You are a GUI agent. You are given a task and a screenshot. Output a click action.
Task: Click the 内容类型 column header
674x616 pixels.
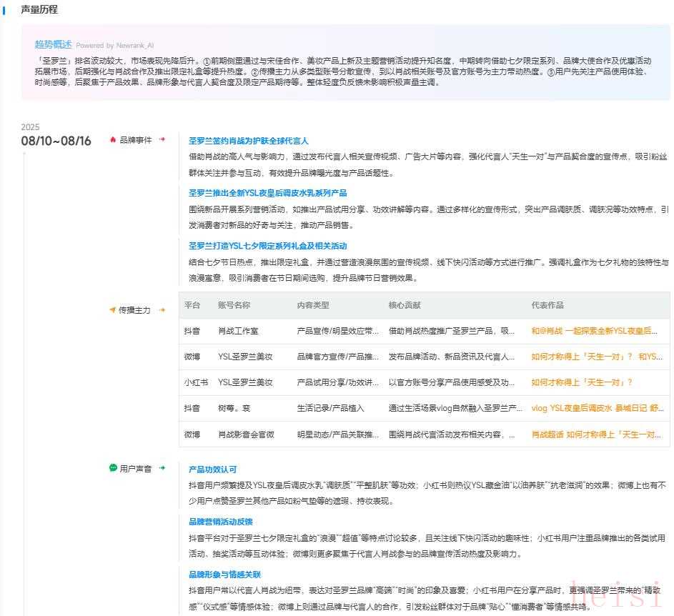point(313,305)
